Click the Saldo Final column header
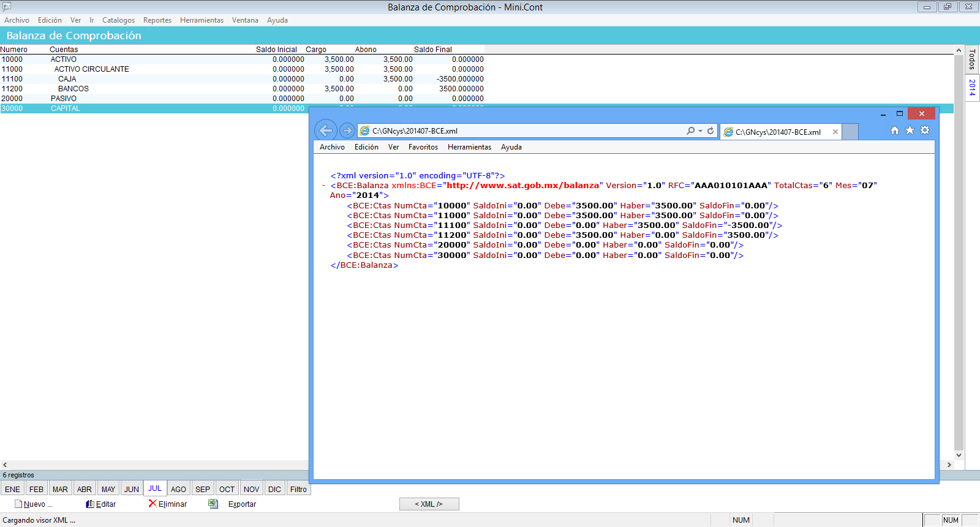 click(432, 50)
